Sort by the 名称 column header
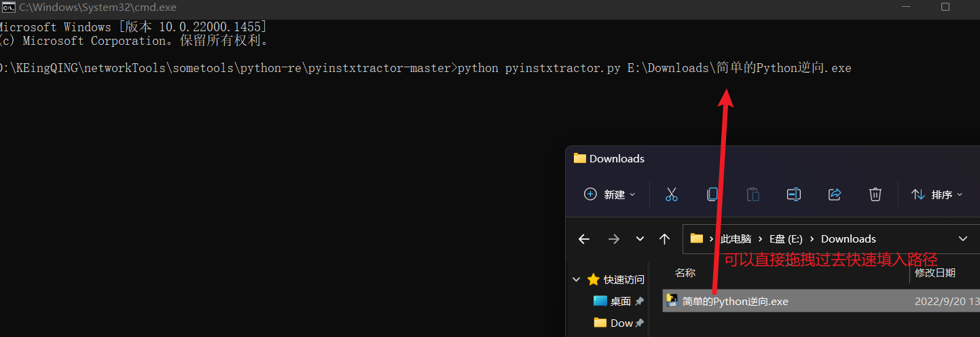Screen dimensions: 980x337 tap(685, 272)
